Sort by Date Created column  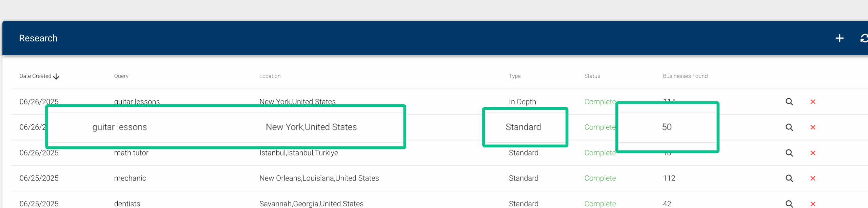pos(35,76)
